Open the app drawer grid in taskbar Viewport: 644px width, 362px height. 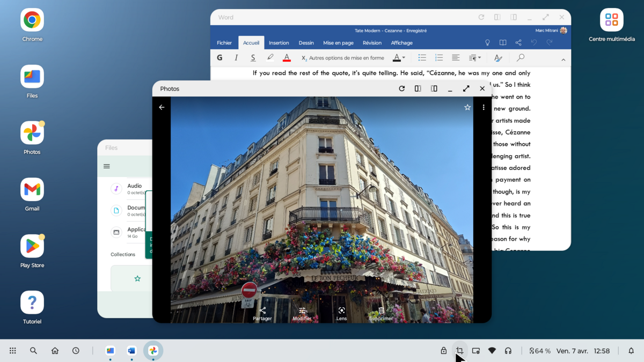[13, 351]
